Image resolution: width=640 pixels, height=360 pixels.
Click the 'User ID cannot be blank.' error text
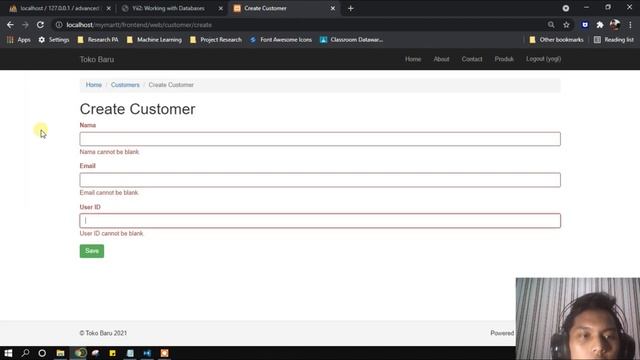(x=111, y=233)
